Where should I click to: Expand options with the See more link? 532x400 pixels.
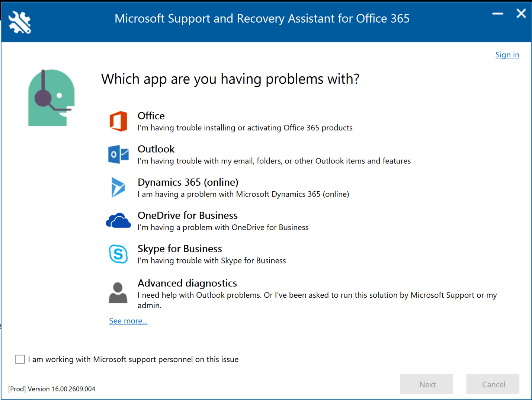point(128,321)
